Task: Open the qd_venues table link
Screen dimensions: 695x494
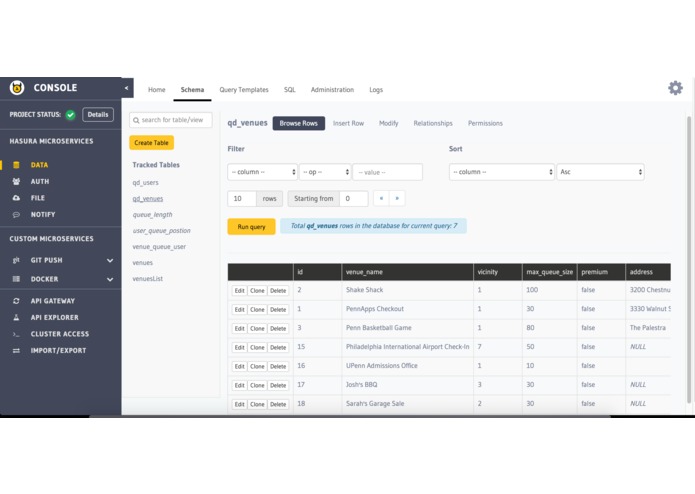Action: tap(148, 198)
